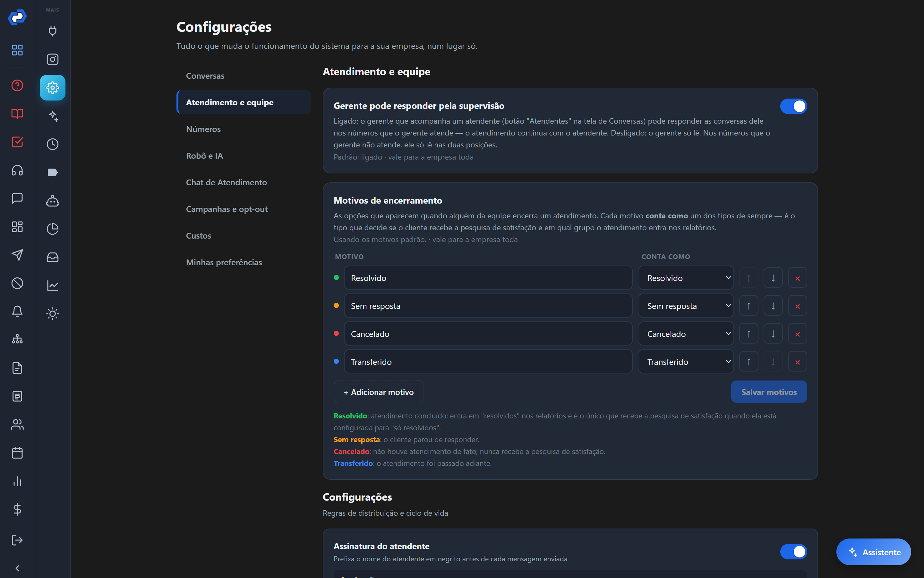Viewport: 924px width, 578px height.
Task: Click '+ Adicionar motivo' button
Action: tap(378, 392)
